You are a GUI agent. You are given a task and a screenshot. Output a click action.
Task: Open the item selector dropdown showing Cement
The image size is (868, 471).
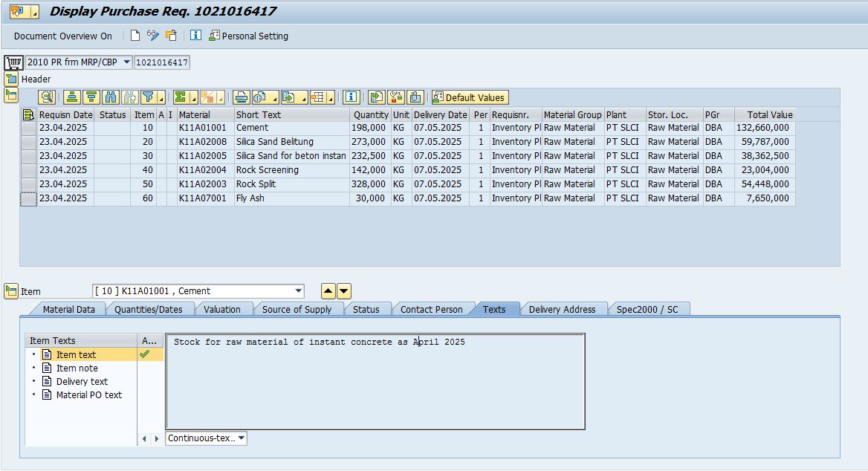(299, 290)
